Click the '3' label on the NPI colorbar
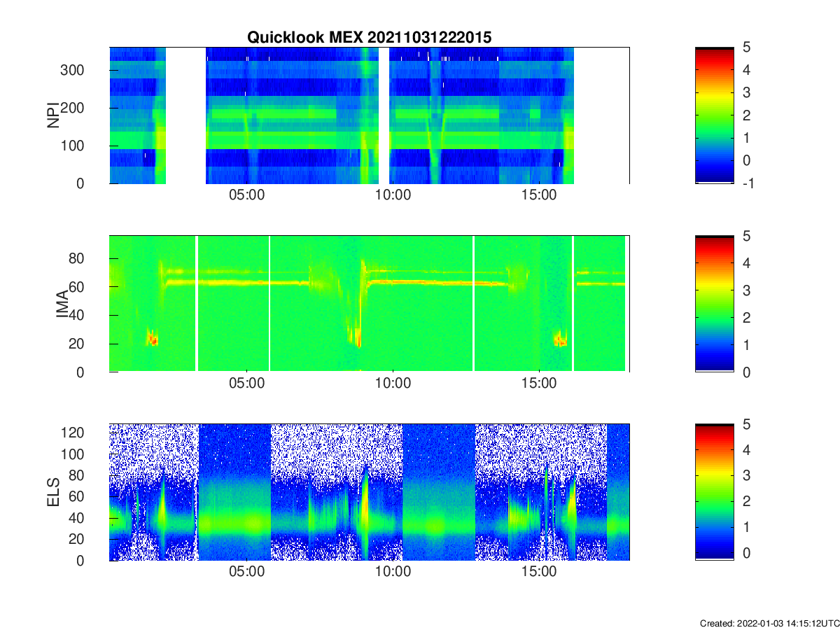 [x=746, y=92]
